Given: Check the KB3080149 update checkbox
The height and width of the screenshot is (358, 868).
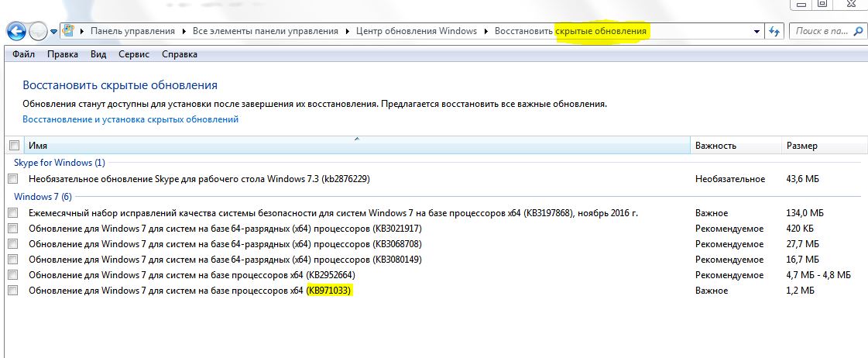Looking at the screenshot, I should pyautogui.click(x=13, y=260).
